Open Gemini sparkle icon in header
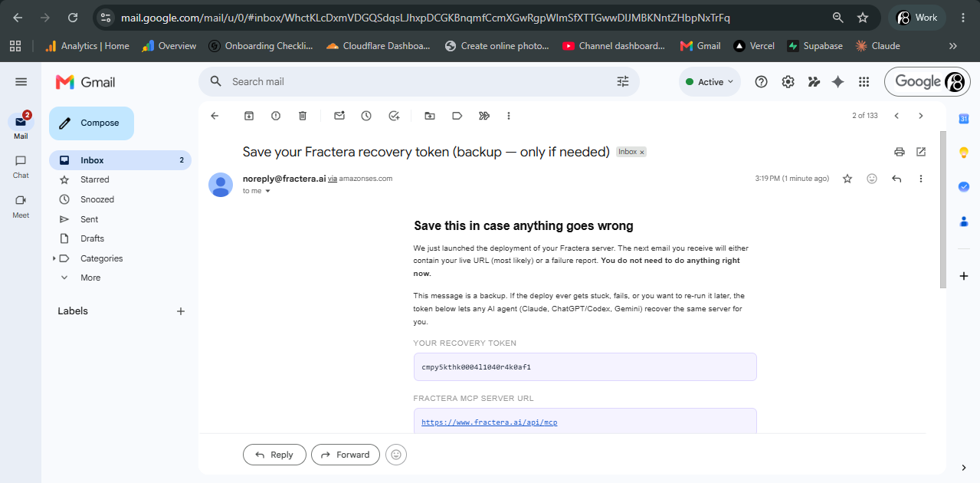The width and height of the screenshot is (980, 483). [838, 82]
